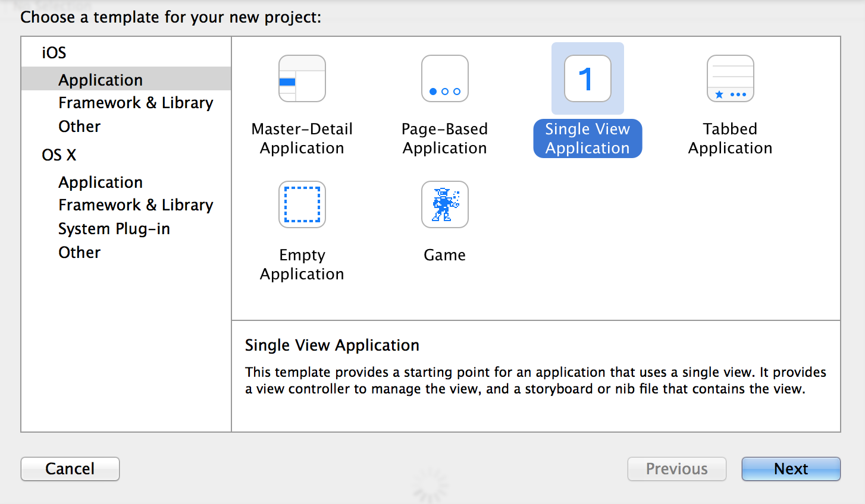This screenshot has height=504, width=865.
Task: Select Other under the OS X section
Action: 80,253
